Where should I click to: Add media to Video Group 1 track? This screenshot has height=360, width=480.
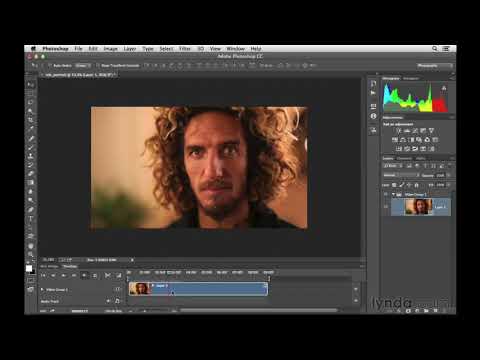356,289
